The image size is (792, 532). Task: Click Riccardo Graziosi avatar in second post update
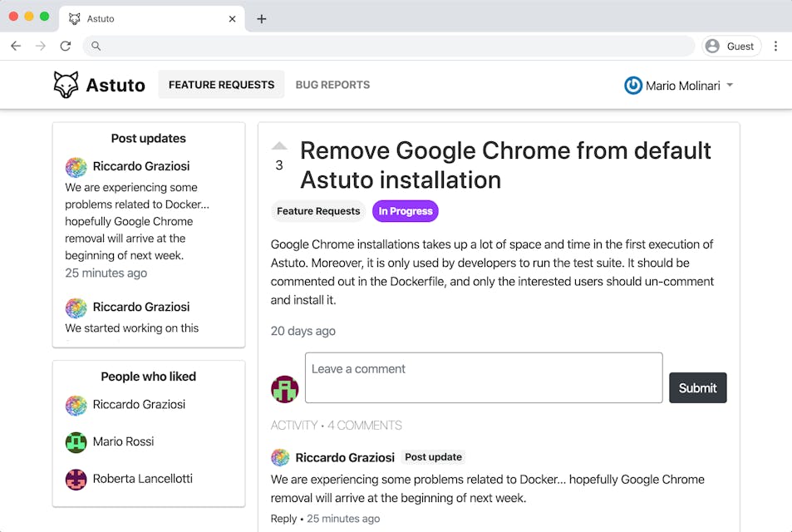point(76,308)
